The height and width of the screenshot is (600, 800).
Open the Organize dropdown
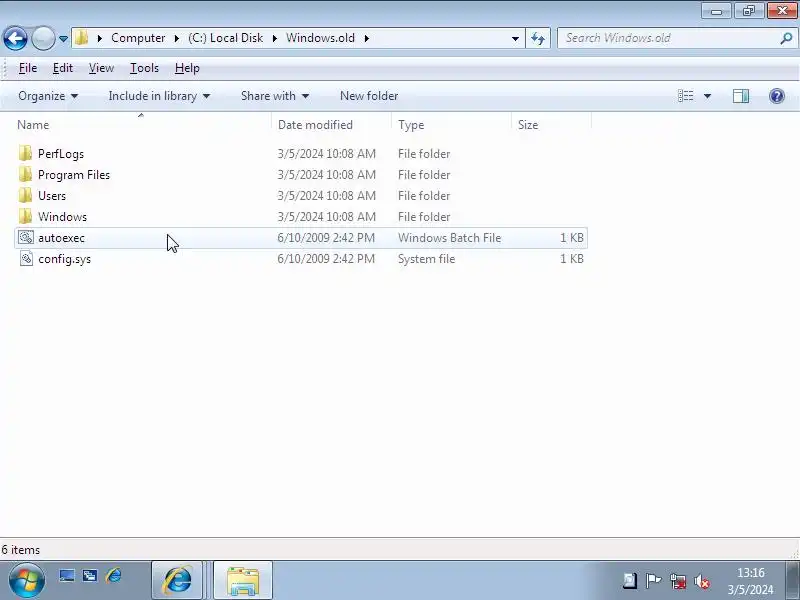(x=48, y=96)
